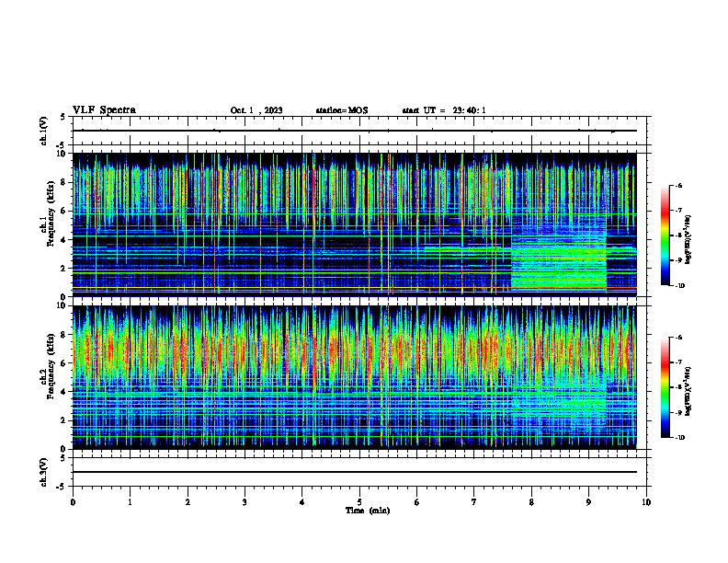Screen dimensions: 728x563
Task: Click the ch.2 spectrogram color scale bar
Action: pos(665,387)
